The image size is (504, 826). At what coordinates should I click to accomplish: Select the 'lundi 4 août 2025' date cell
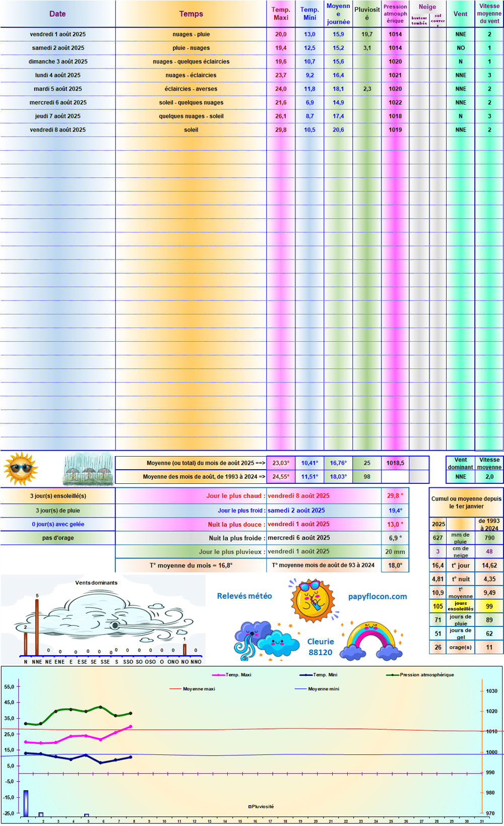coord(57,75)
